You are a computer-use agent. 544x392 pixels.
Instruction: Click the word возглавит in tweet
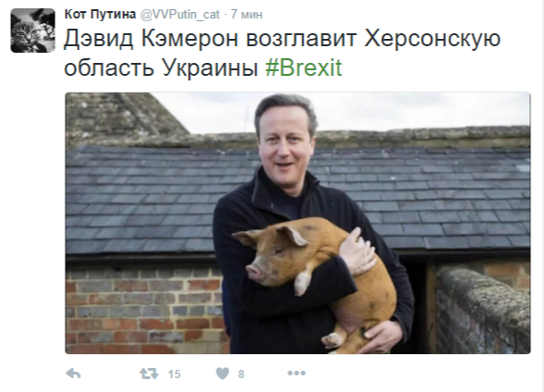pos(302,39)
